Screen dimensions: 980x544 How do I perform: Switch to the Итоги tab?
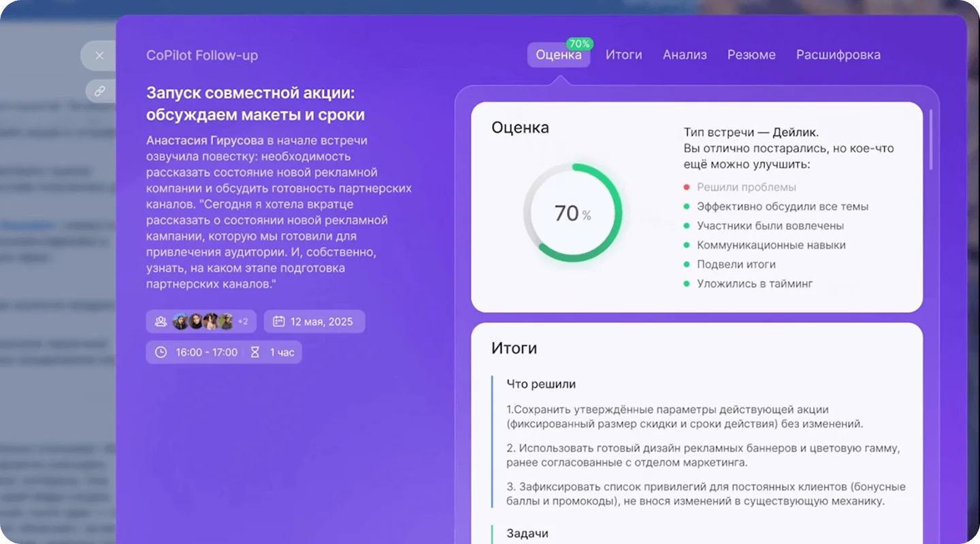[623, 55]
